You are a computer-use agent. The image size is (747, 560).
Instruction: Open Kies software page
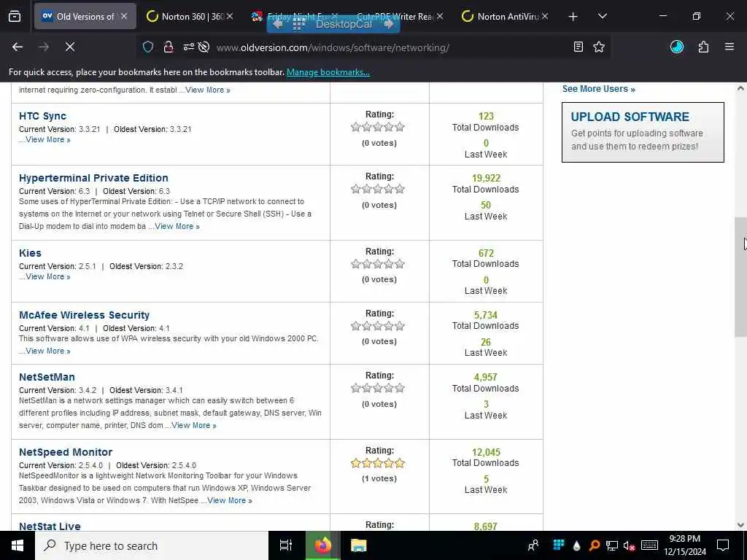30,253
